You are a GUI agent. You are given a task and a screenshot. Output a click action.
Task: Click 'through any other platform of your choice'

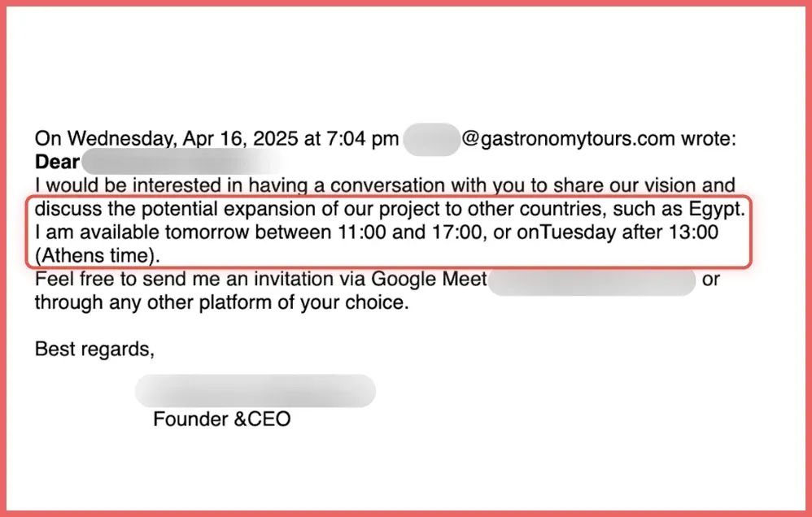220,304
